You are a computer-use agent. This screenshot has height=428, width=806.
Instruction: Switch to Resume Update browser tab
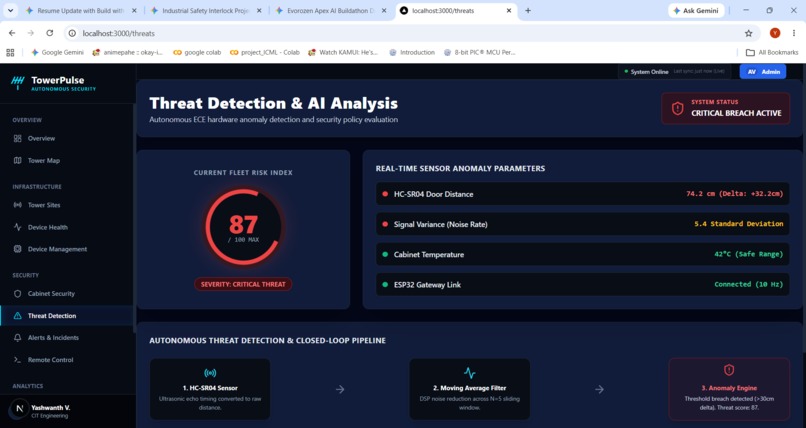click(82, 10)
